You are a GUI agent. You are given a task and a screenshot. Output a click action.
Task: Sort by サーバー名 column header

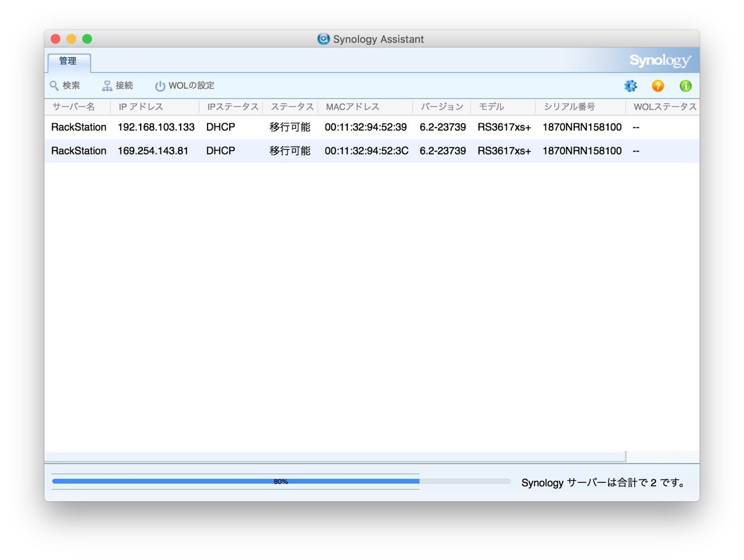coord(77,107)
